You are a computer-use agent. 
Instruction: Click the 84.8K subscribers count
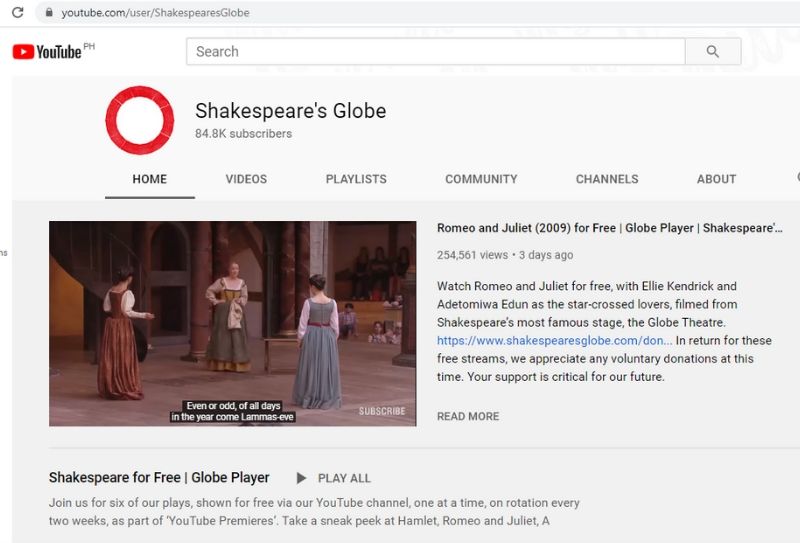(x=243, y=134)
